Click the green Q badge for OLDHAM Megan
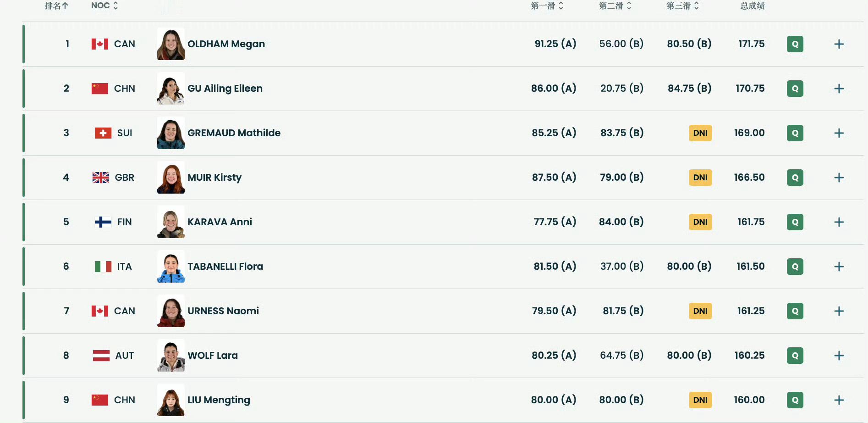 click(795, 44)
